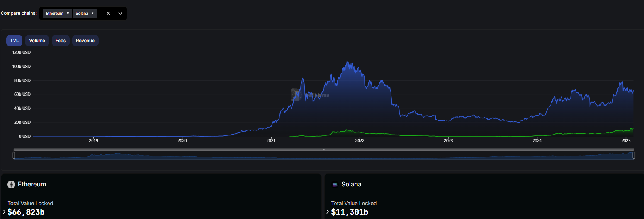Click the Compare chains label
This screenshot has height=219, width=644.
pyautogui.click(x=19, y=13)
